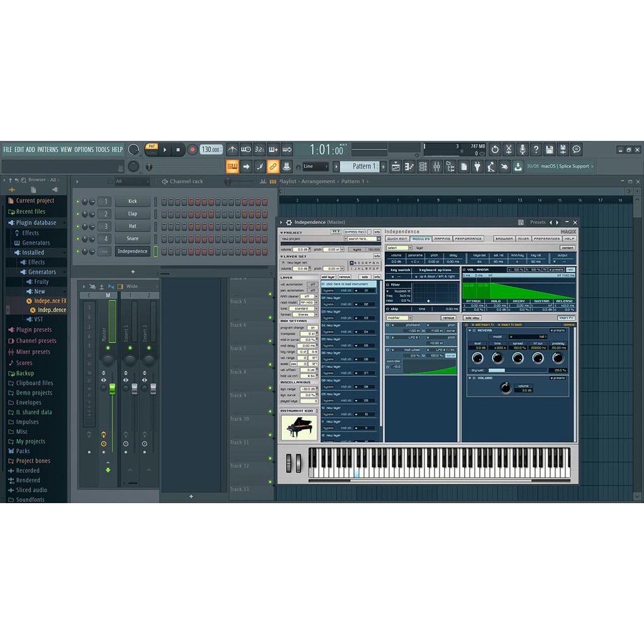The height and width of the screenshot is (644, 644).
Task: Click the Master mixer track fader
Action: [112, 389]
